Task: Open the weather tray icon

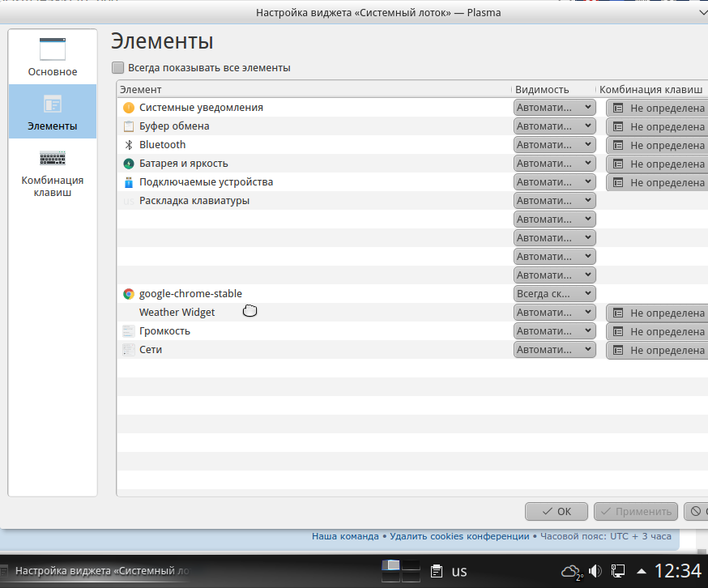Action: 572,572
